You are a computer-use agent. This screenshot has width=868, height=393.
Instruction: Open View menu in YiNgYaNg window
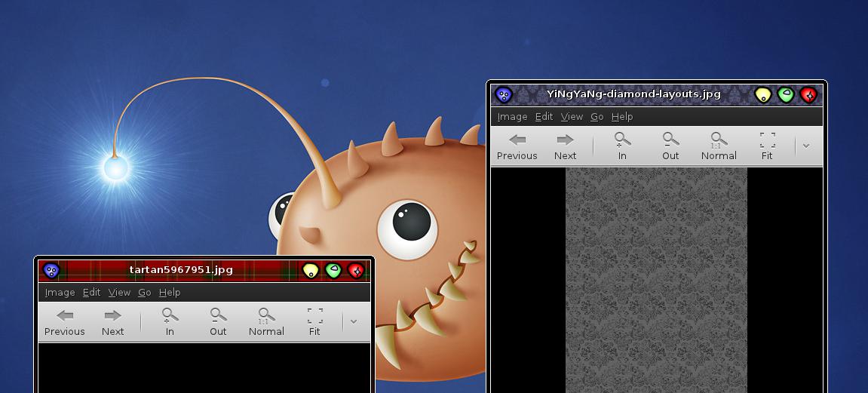[x=572, y=117]
